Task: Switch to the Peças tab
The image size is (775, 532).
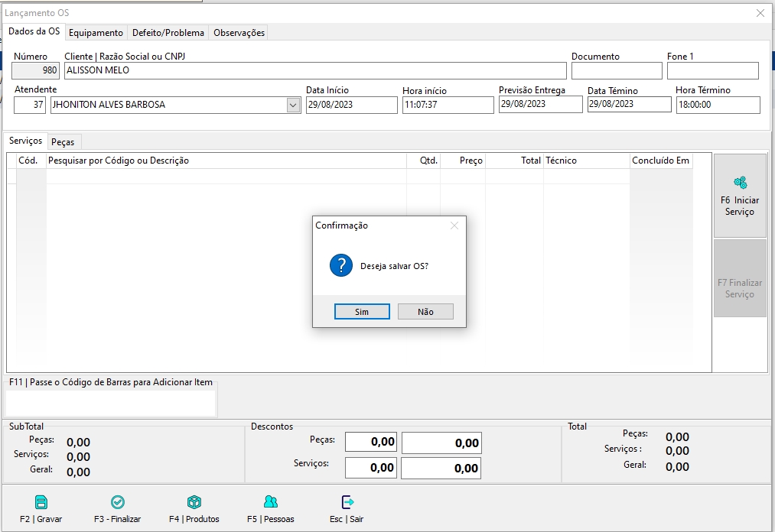Action: (63, 142)
